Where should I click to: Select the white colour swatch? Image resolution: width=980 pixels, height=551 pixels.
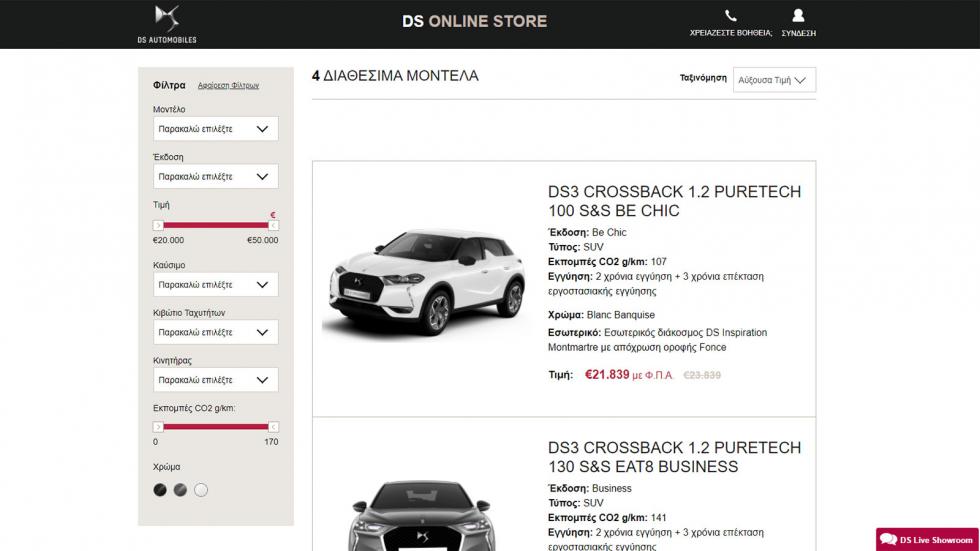[201, 490]
